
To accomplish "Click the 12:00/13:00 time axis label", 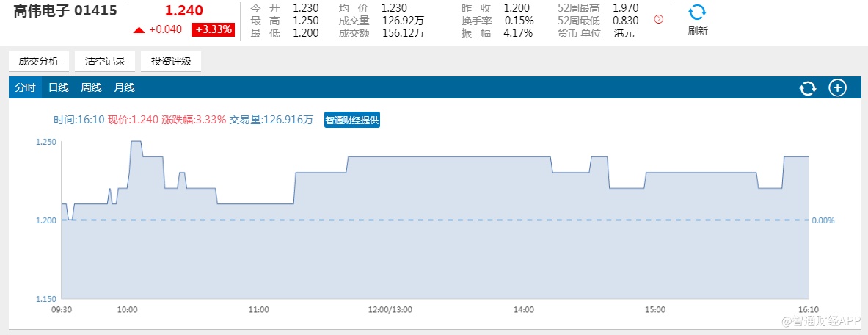I will coord(390,310).
